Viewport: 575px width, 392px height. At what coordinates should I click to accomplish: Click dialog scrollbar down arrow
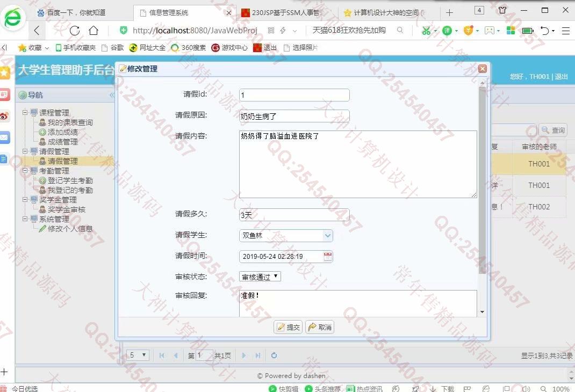coord(482,312)
